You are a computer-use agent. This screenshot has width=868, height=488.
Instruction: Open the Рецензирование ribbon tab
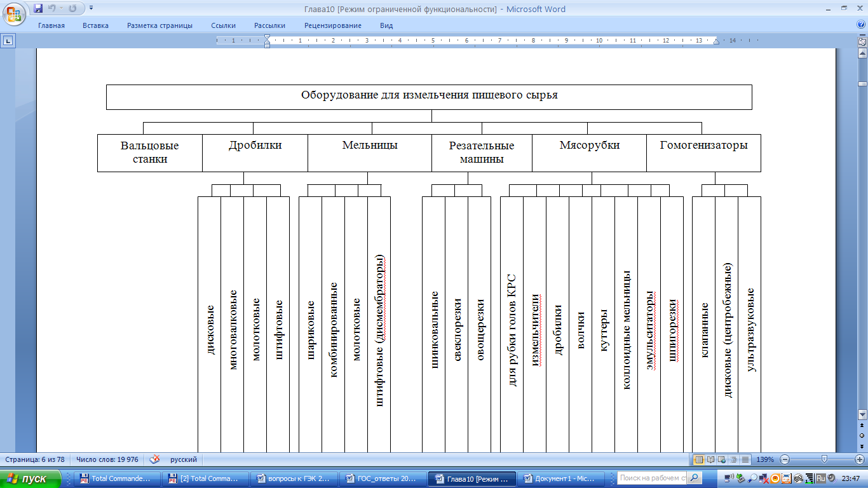[x=333, y=25]
